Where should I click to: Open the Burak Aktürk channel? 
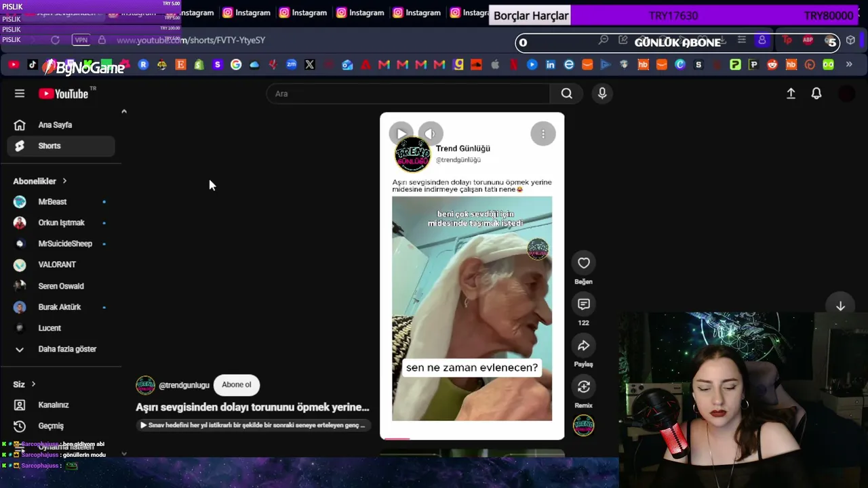pos(61,307)
